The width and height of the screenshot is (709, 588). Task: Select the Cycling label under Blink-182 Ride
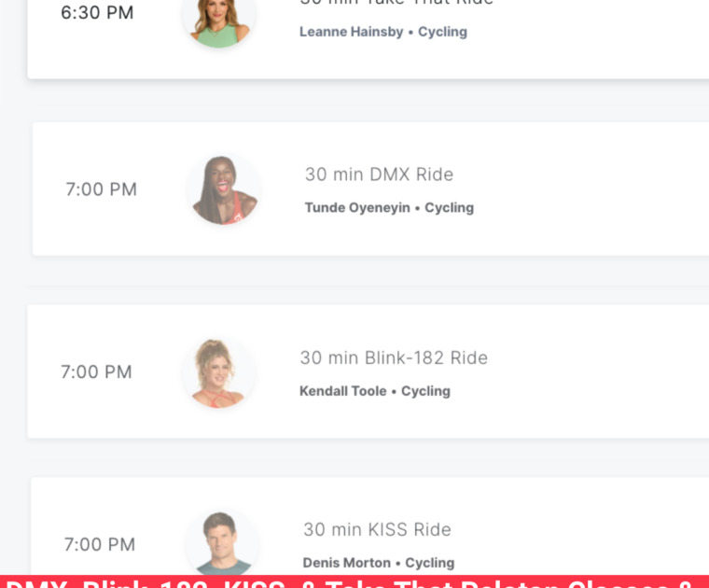426,391
